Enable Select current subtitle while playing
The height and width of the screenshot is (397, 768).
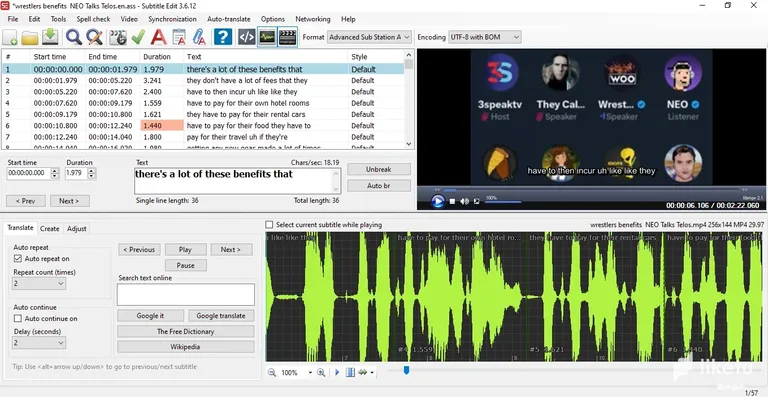pyautogui.click(x=269, y=225)
